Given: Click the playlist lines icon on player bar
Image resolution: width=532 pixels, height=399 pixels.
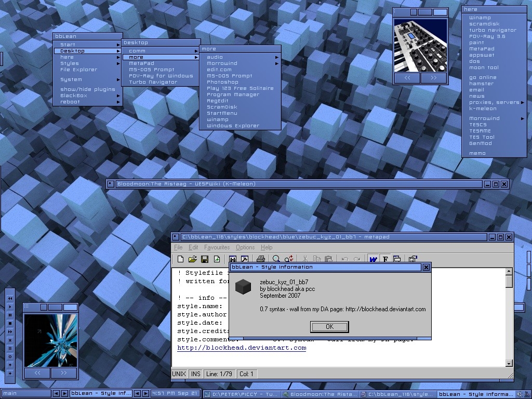Looking at the screenshot, I should click(x=10, y=348).
